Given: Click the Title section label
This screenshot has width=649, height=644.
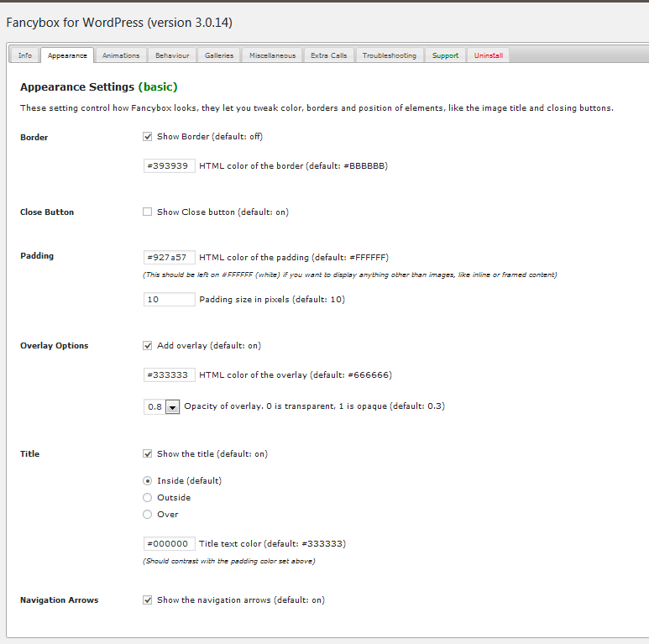Looking at the screenshot, I should pyautogui.click(x=29, y=453).
